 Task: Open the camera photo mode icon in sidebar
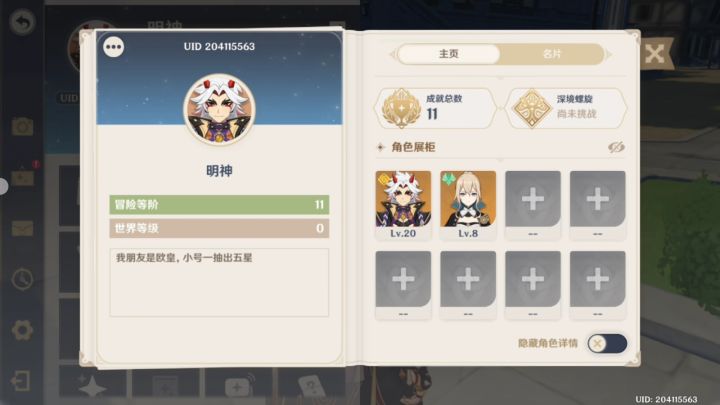(x=22, y=126)
